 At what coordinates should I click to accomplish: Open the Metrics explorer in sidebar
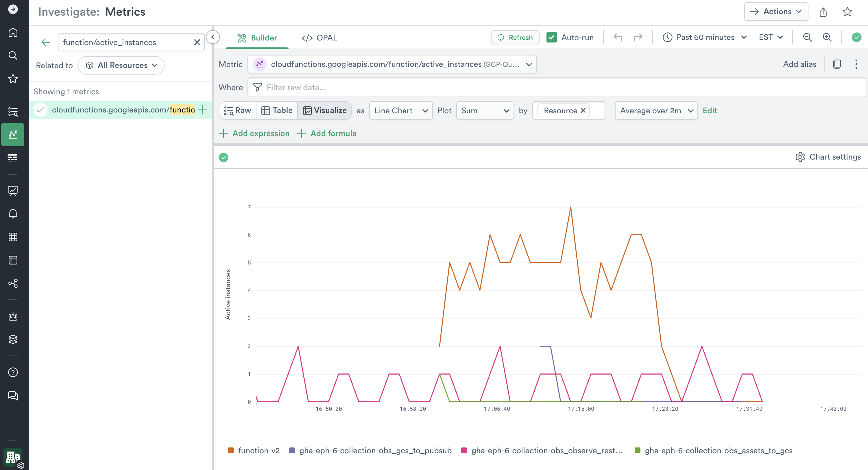point(13,134)
